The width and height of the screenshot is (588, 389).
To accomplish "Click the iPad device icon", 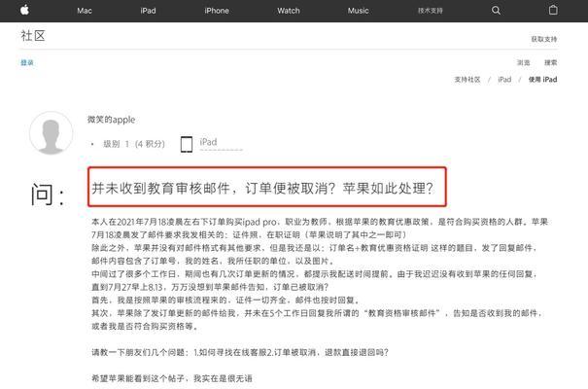I will click(187, 144).
